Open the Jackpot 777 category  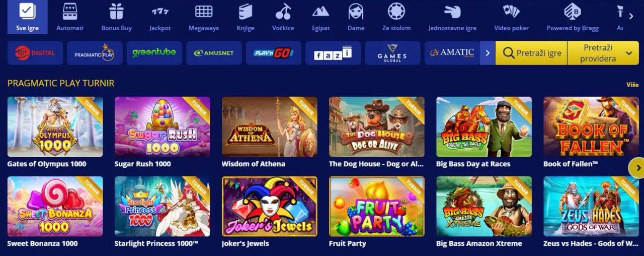click(x=160, y=17)
